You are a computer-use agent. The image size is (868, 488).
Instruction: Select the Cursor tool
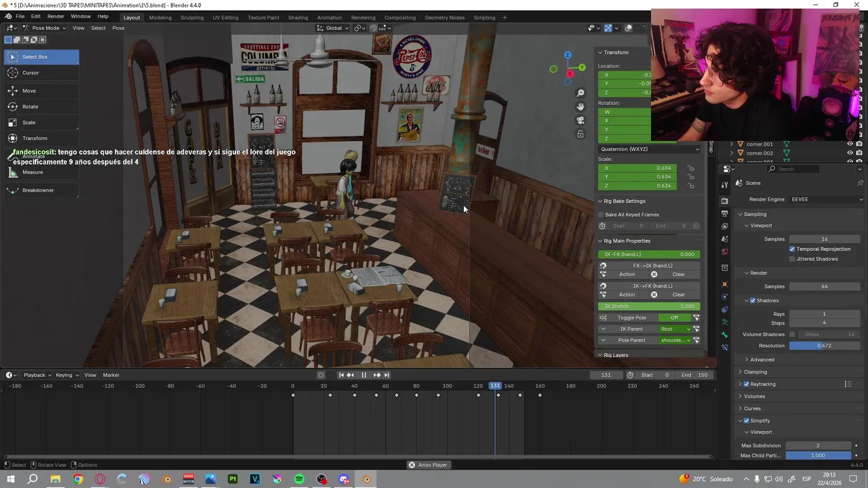[x=41, y=73]
